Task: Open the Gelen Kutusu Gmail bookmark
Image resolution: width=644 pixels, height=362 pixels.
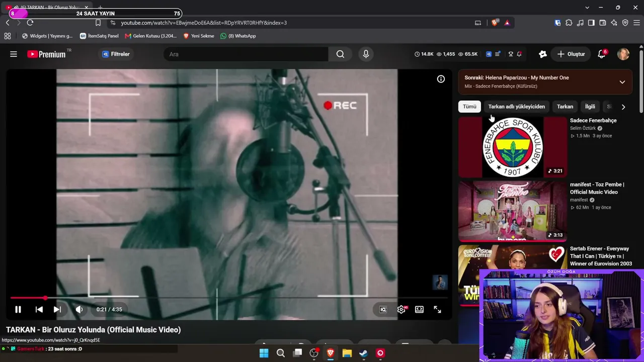Action: [150, 36]
